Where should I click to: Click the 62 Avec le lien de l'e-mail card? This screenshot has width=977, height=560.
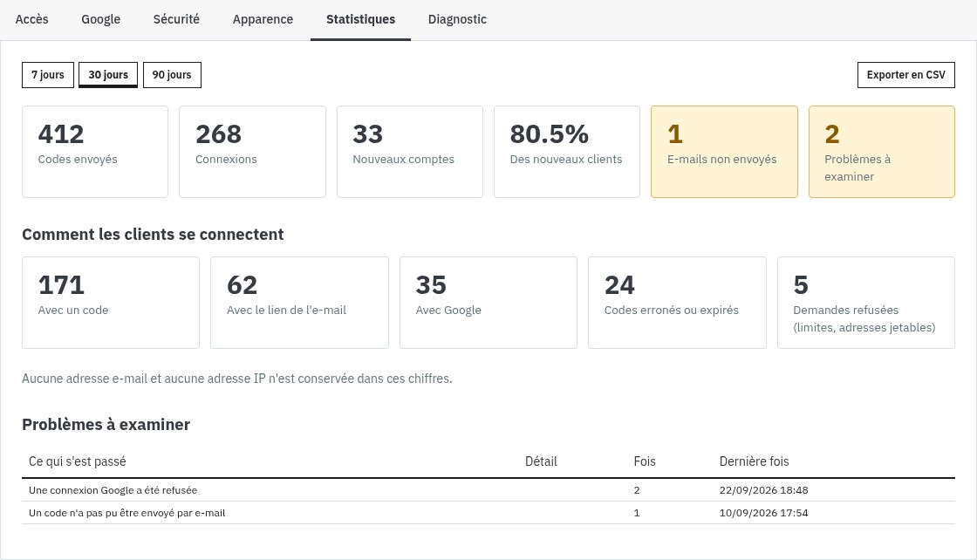pos(300,303)
